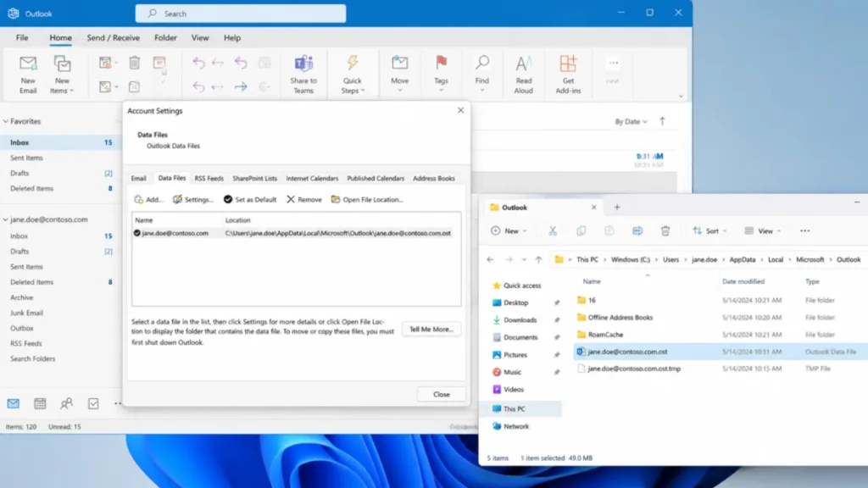This screenshot has width=868, height=488.
Task: Select jane.doe@contoso.com.ost file in Explorer
Action: [720, 352]
